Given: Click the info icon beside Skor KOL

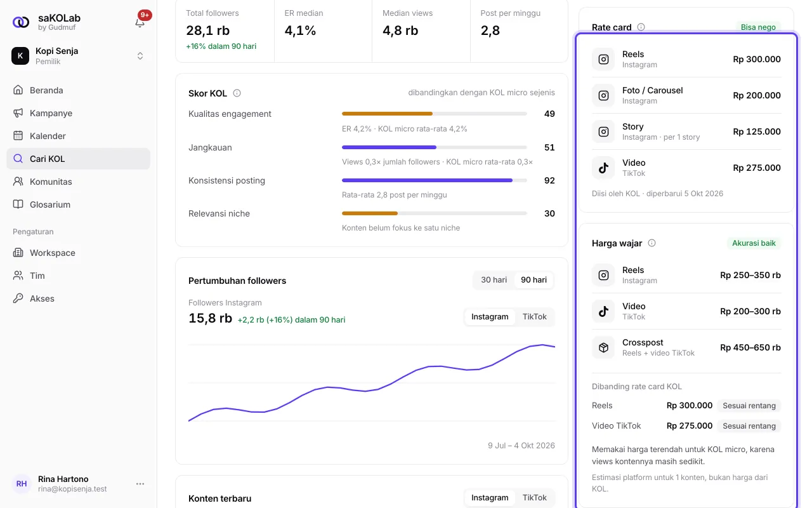Looking at the screenshot, I should coord(237,93).
